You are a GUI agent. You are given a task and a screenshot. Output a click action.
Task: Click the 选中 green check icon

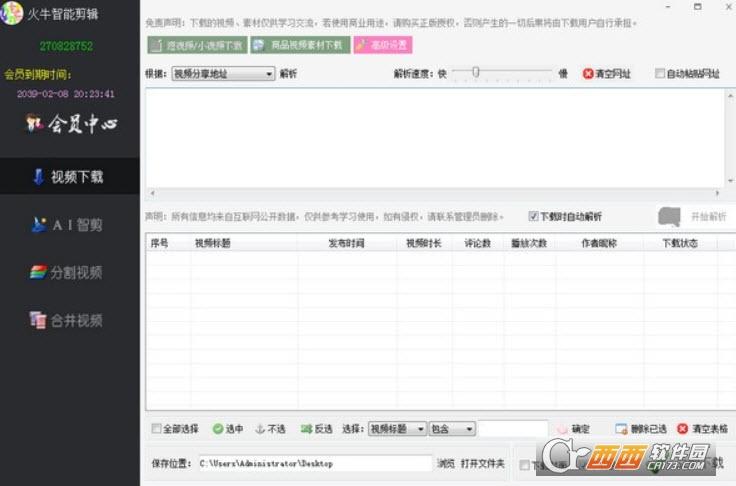point(217,429)
